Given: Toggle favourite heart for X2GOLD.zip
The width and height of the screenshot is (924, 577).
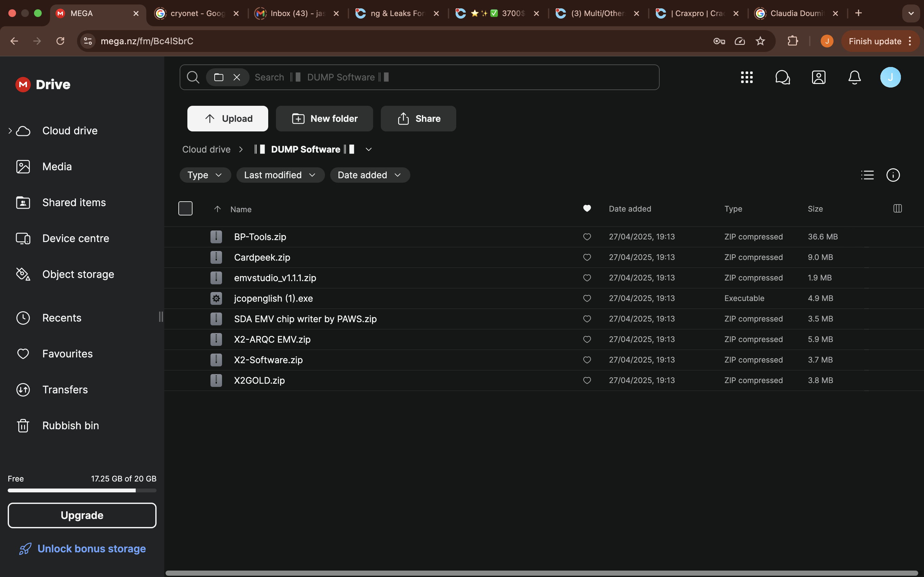Looking at the screenshot, I should coord(587,380).
